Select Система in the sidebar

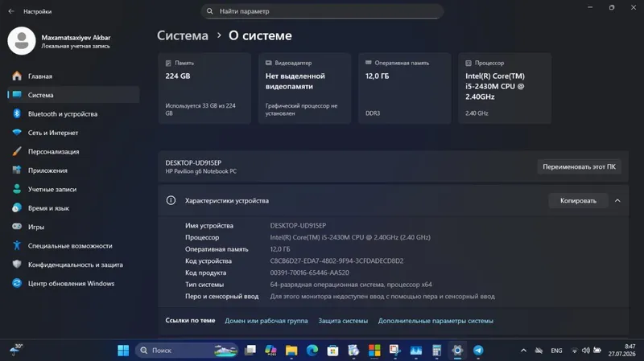point(73,95)
